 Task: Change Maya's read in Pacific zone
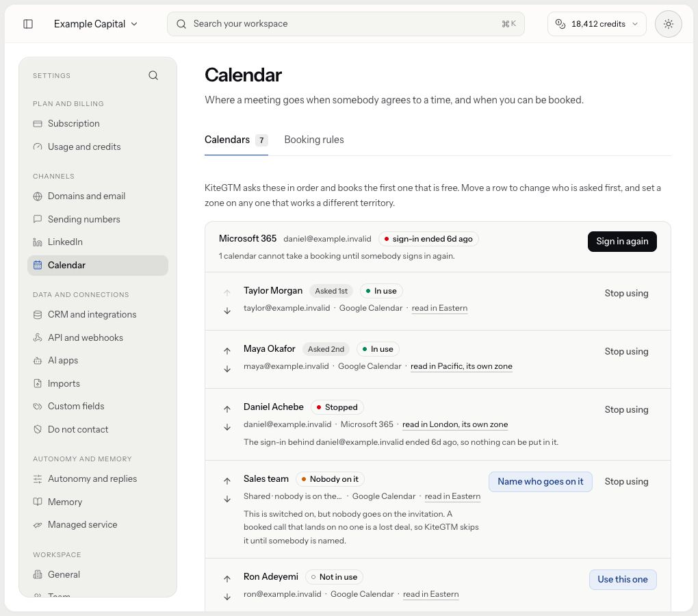coord(461,367)
